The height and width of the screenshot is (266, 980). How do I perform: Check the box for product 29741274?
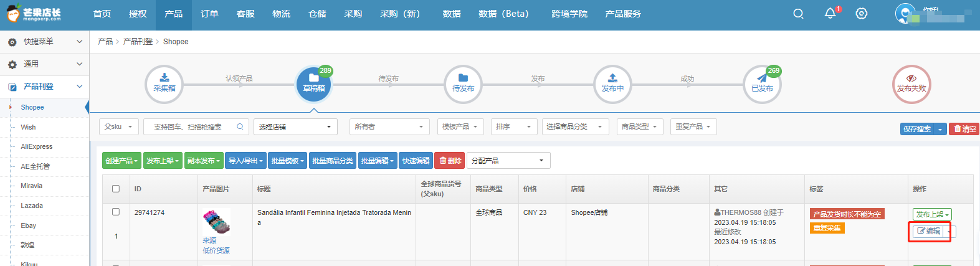coord(116,212)
